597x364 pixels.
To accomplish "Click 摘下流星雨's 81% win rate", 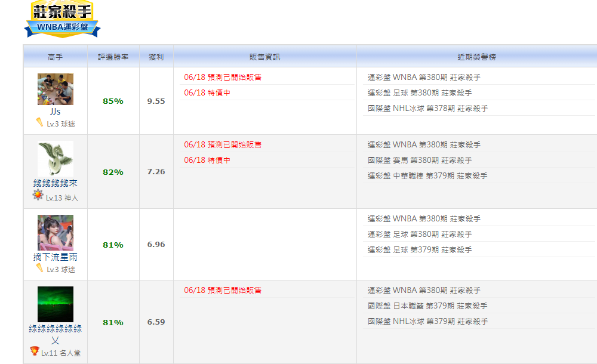I will pyautogui.click(x=113, y=245).
